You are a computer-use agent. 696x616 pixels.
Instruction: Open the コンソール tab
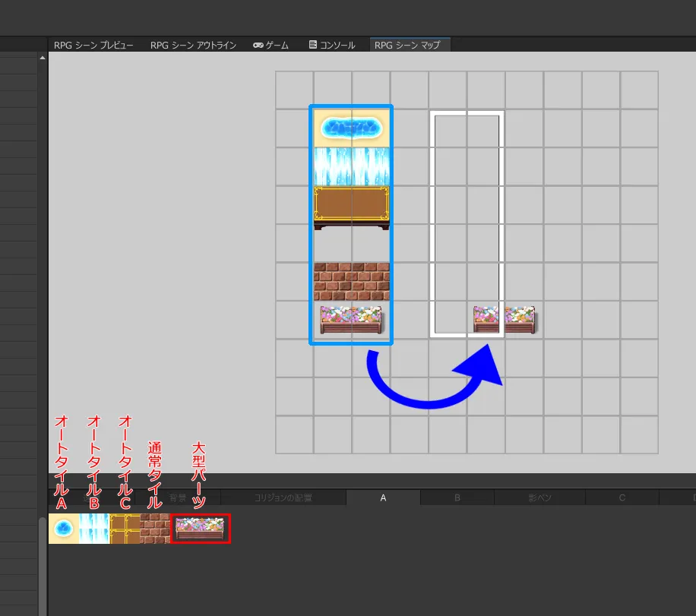[332, 45]
